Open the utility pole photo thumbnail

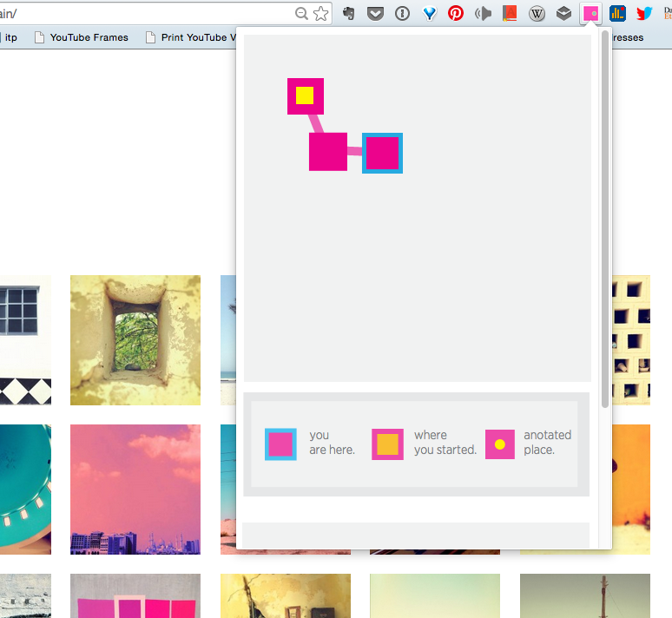[585, 595]
